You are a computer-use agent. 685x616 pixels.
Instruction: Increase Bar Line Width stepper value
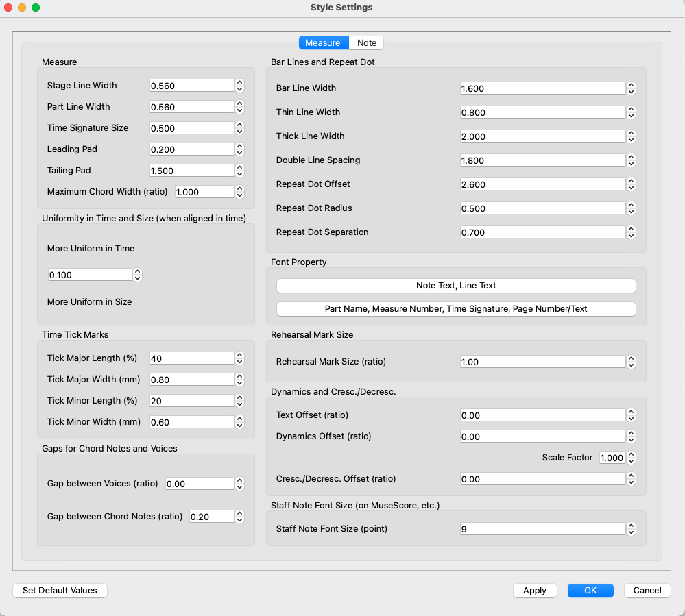631,85
